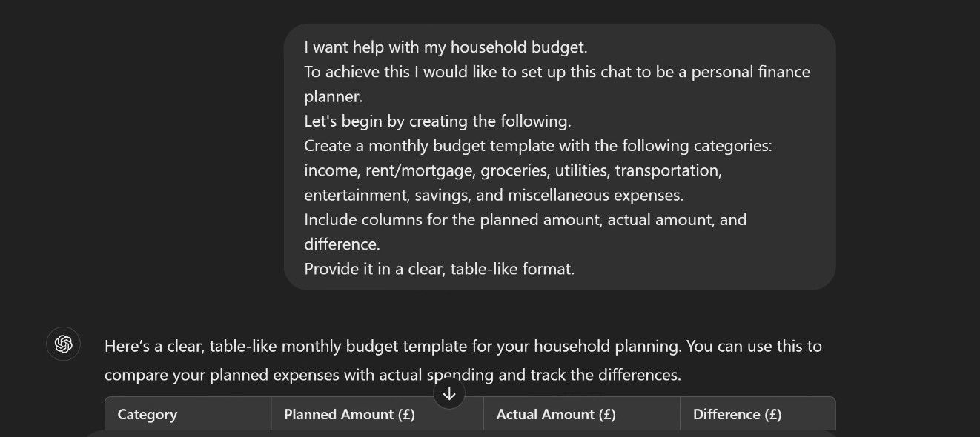Click the Planned Amount (£) column header
980x437 pixels.
coord(349,415)
